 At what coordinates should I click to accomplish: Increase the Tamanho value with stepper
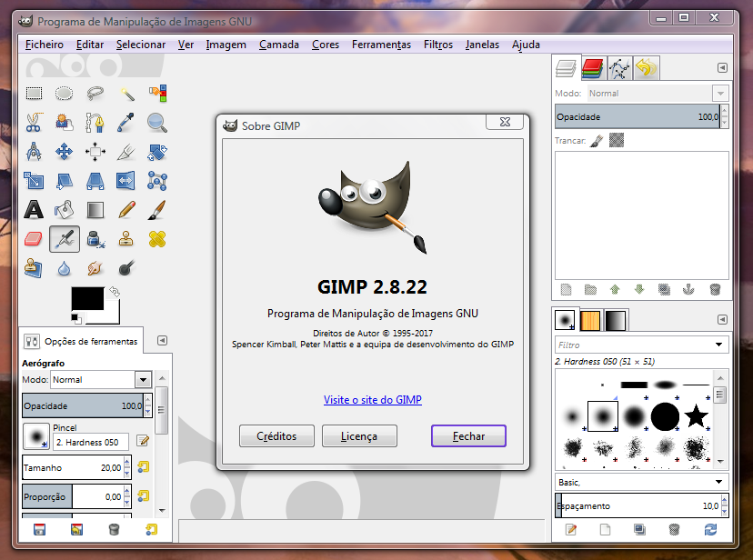tap(126, 463)
